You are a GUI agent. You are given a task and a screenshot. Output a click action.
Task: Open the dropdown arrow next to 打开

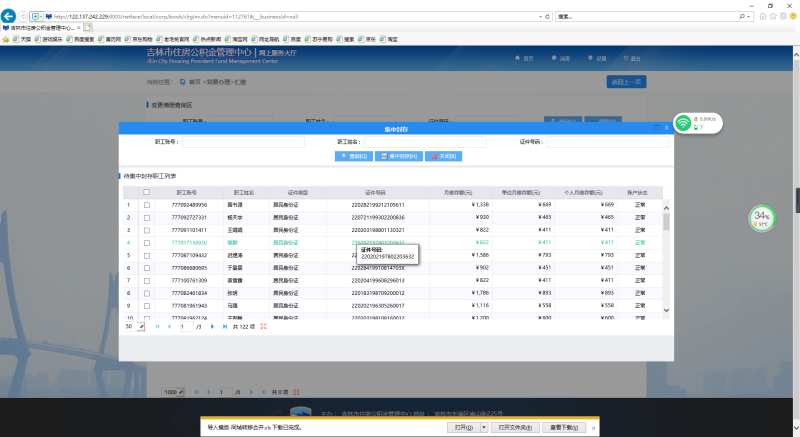(484, 428)
